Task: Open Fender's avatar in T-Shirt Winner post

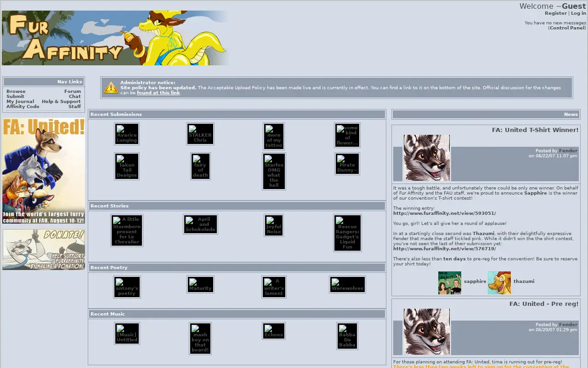Action: click(x=427, y=158)
